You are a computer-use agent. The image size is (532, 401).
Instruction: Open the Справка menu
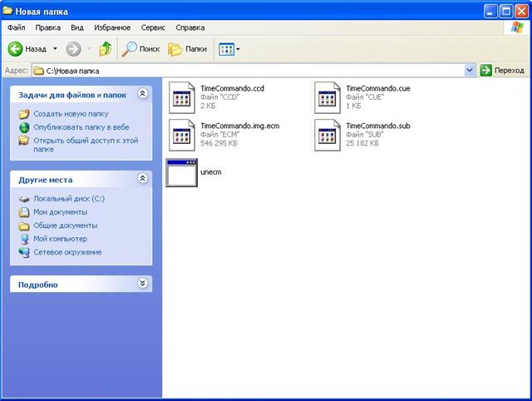pos(190,27)
